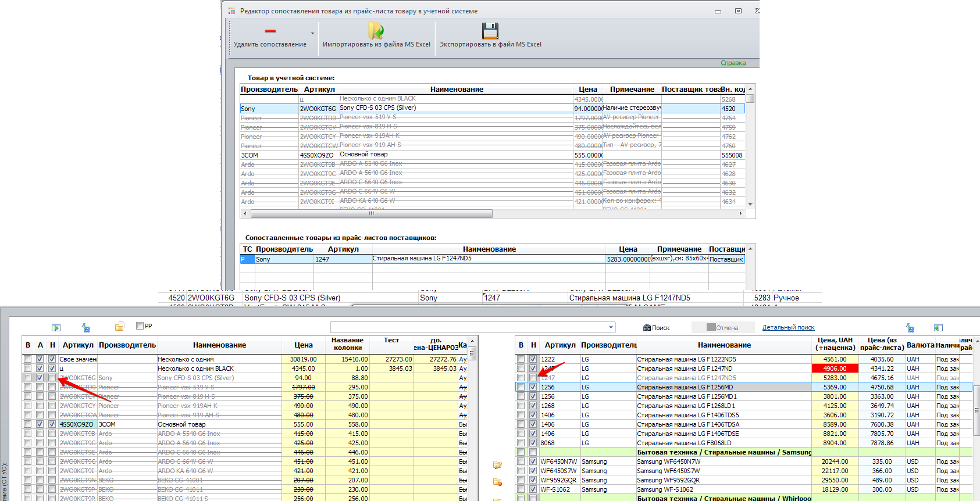Screen dimensions: 980x501
Task: Select the 'Sony CFD-S 03 CPS (Silver)' row in top table
Action: [492, 109]
